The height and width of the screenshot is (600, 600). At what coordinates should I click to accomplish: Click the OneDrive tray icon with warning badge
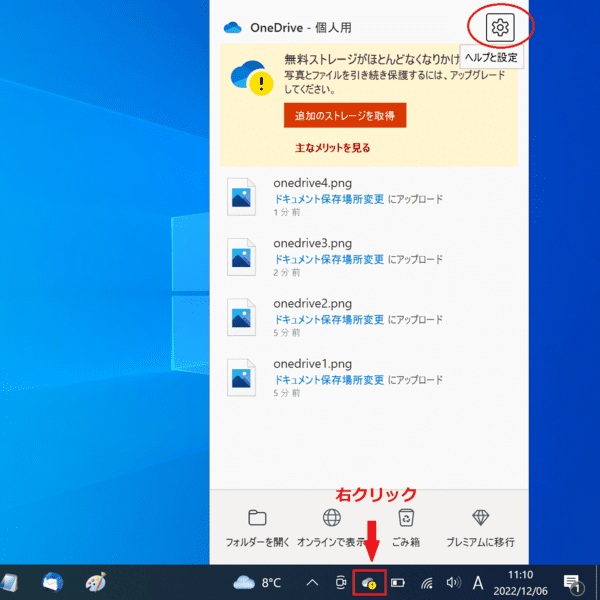coord(369,583)
